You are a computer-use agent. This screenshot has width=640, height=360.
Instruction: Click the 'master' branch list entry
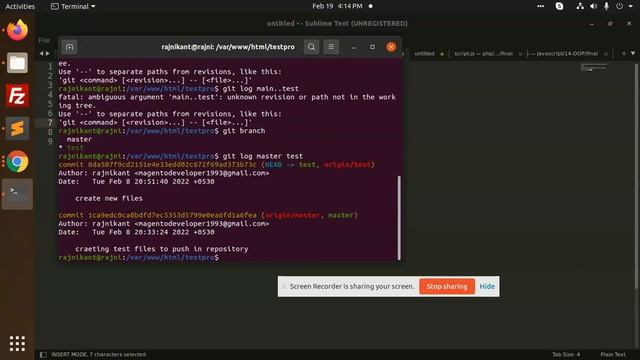click(79, 139)
